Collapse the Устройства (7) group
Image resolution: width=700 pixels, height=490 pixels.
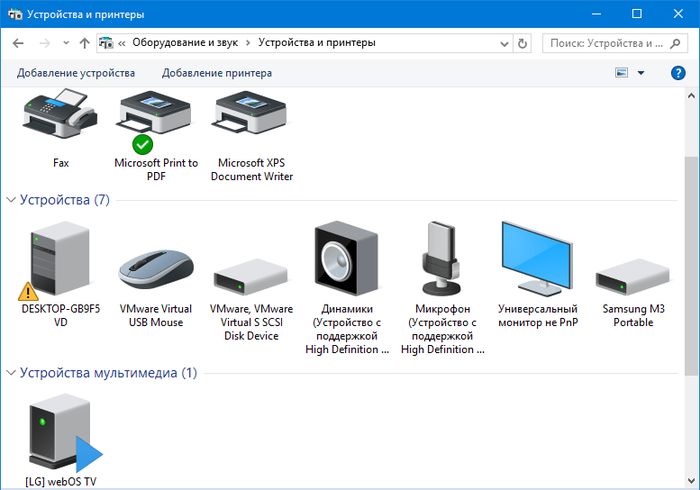point(11,200)
